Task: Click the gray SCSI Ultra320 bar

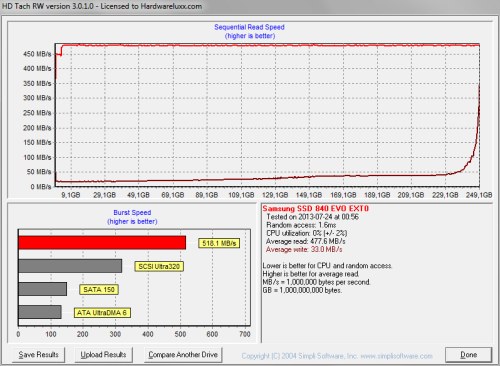Action: 70,266
